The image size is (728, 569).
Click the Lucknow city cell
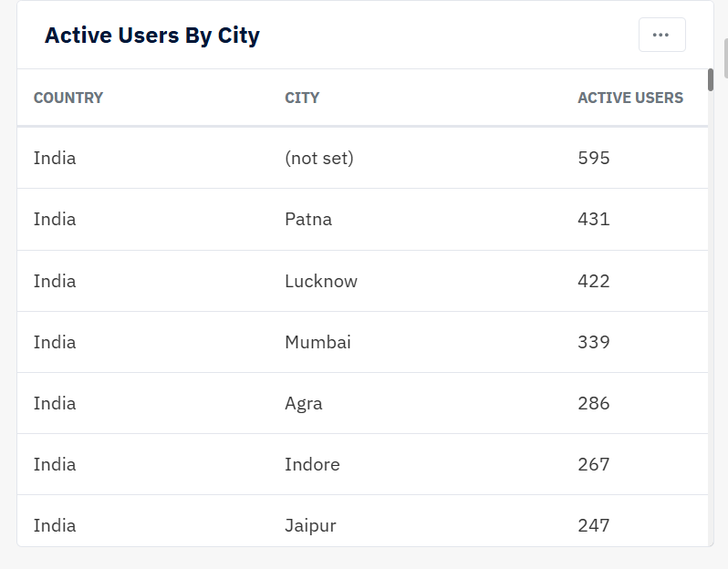click(x=321, y=281)
